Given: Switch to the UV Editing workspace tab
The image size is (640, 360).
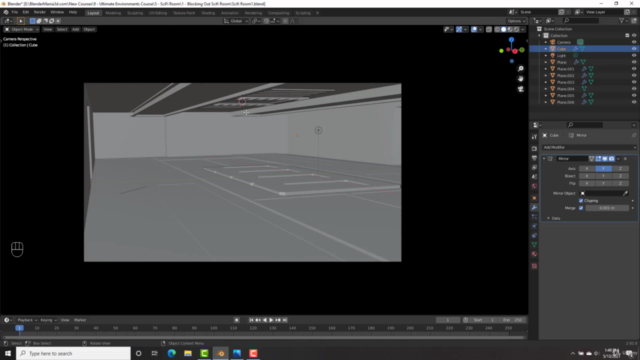Looking at the screenshot, I should click(x=158, y=13).
